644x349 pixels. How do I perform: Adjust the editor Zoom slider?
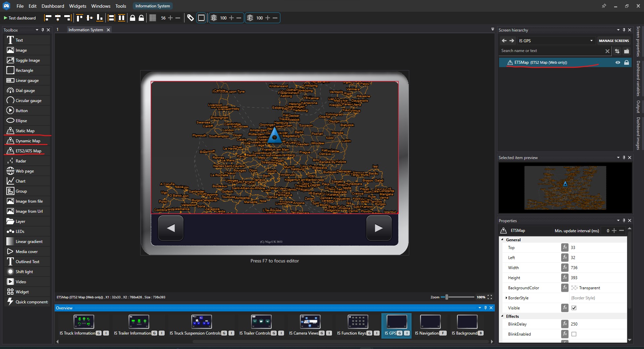pyautogui.click(x=446, y=297)
